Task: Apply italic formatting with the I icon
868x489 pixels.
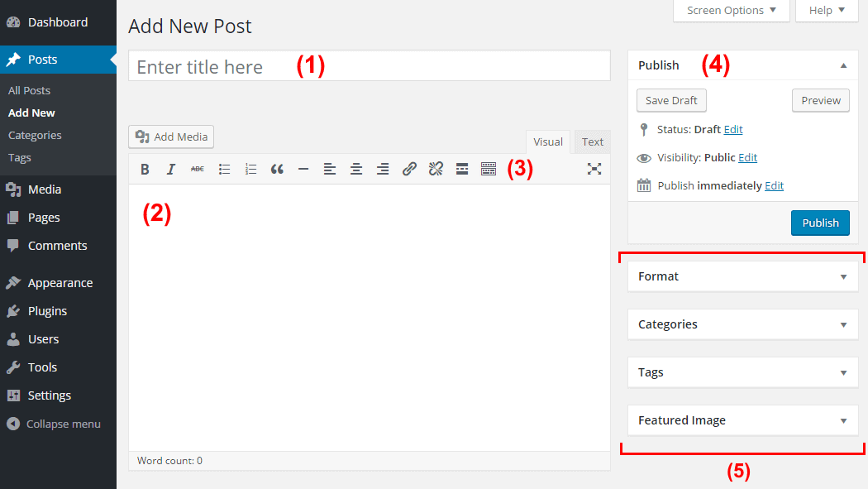Action: click(x=170, y=169)
